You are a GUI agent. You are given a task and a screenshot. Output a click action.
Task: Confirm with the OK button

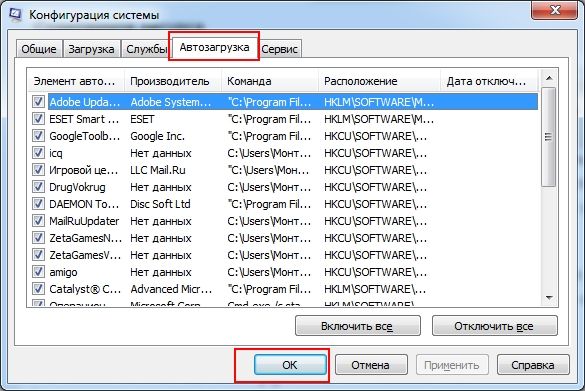pos(290,365)
